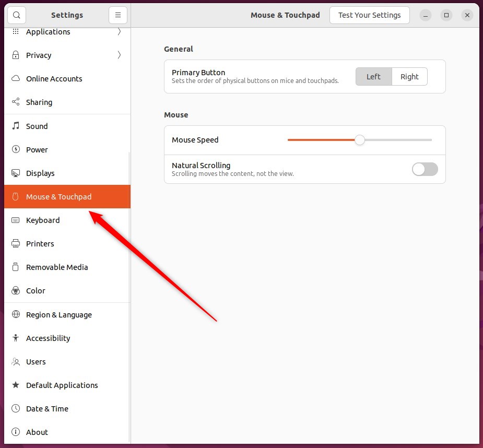Select the Region & Language globe icon
The height and width of the screenshot is (448, 483).
(x=15, y=314)
